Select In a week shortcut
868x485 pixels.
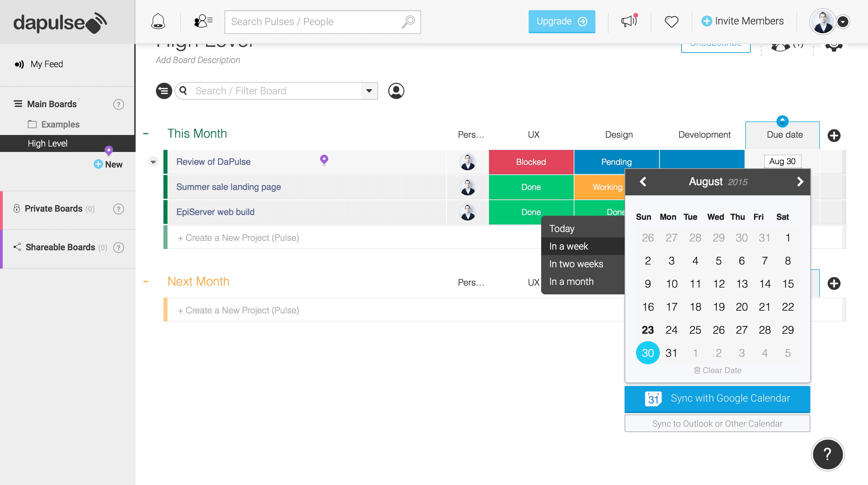click(583, 246)
